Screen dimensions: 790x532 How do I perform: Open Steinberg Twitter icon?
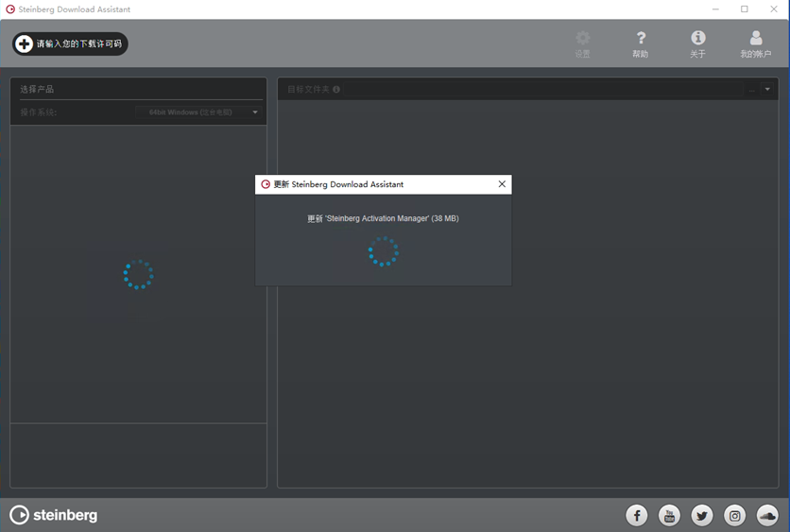(702, 515)
